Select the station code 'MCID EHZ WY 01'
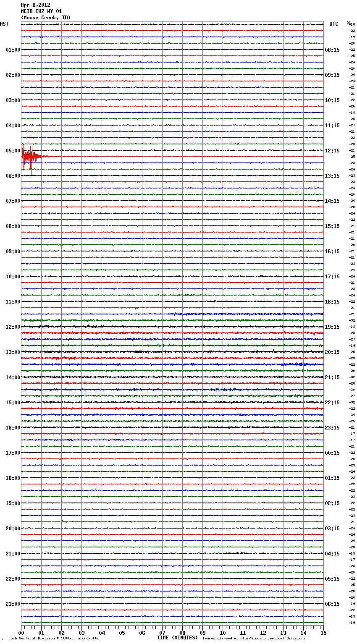This screenshot has height=644, width=357. 41,11
